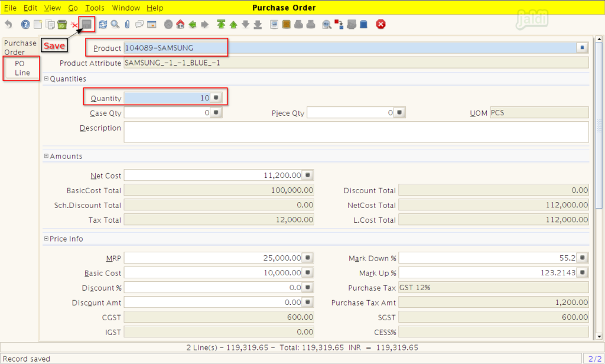Select the PO Line tab
Image resolution: width=605 pixels, height=364 pixels.
pos(22,69)
